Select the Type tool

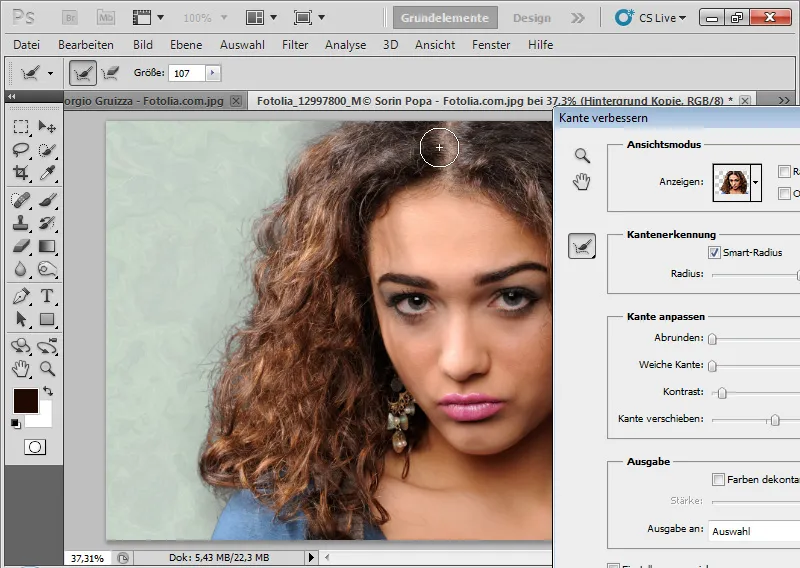click(47, 296)
